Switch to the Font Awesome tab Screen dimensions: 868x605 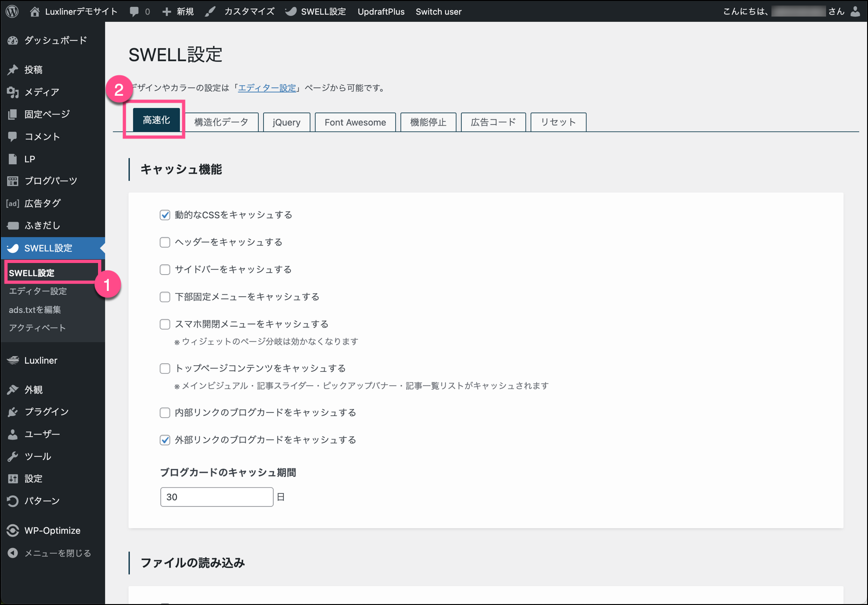coord(355,122)
